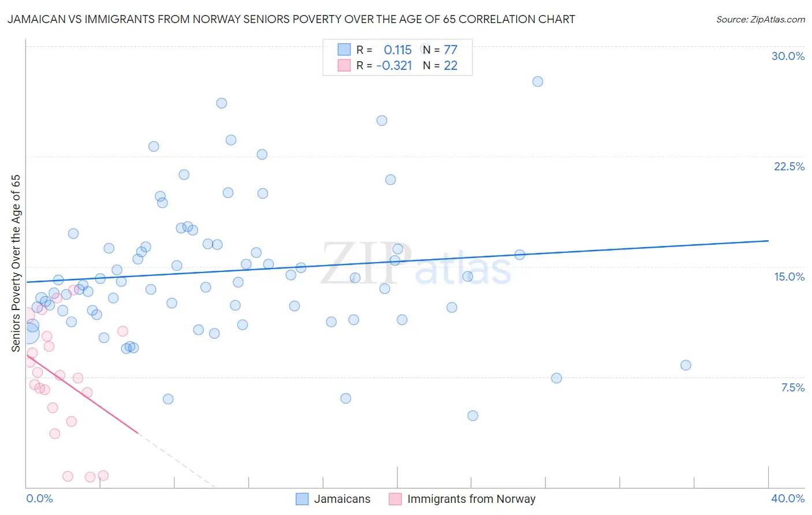812x515 pixels.
Task: Click the blue swatch beside R = 0.115
Action: (x=344, y=50)
